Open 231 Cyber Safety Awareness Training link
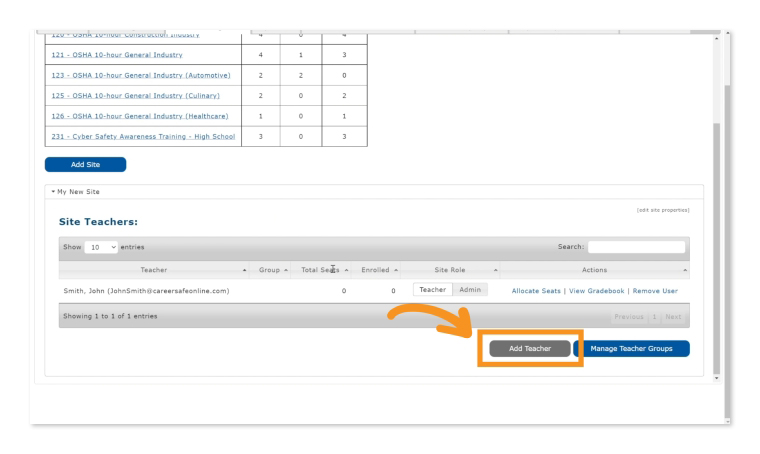 [x=143, y=136]
